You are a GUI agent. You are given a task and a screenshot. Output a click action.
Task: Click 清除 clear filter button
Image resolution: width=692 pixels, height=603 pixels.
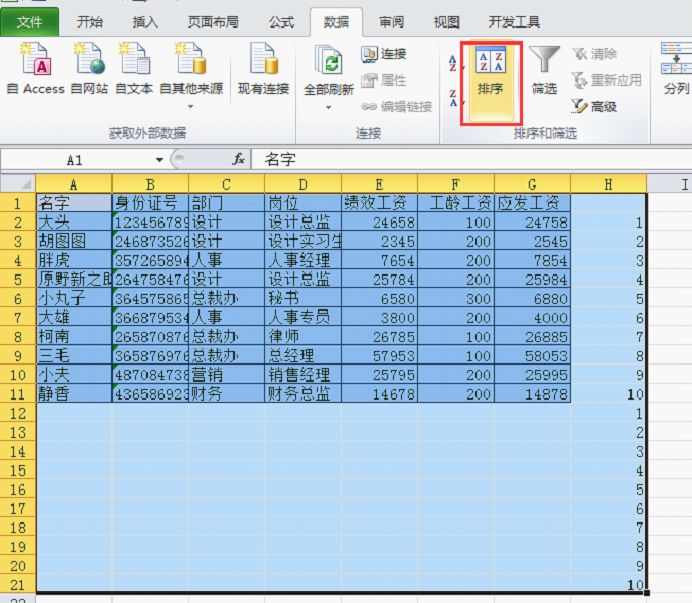click(594, 54)
